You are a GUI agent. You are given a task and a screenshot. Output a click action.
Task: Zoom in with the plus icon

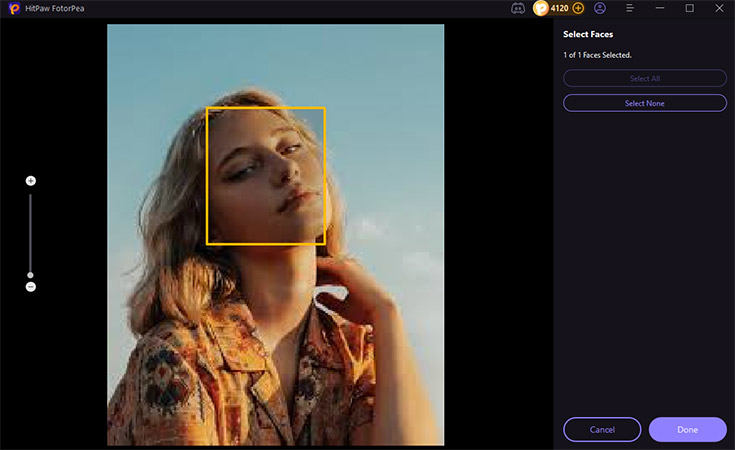[31, 181]
